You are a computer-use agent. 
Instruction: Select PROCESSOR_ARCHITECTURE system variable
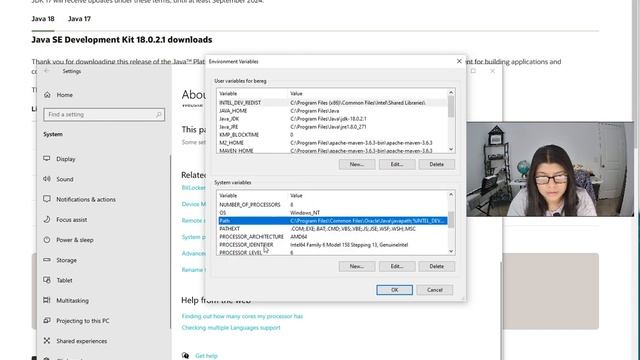pyautogui.click(x=333, y=237)
